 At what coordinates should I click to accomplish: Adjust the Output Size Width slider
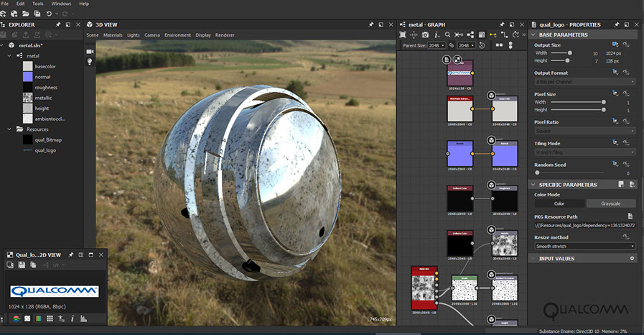click(x=570, y=52)
